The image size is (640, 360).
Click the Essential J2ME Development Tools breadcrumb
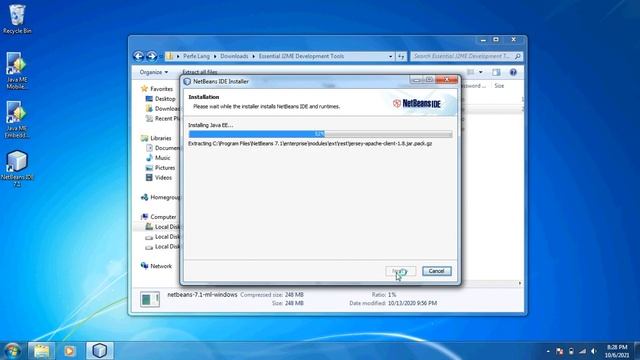tap(301, 56)
